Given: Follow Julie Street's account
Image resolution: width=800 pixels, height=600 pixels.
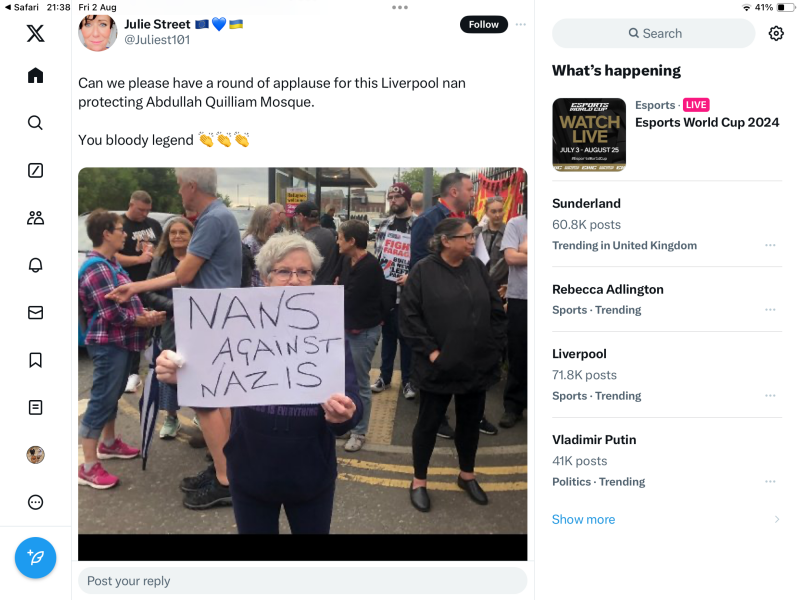Looking at the screenshot, I should coord(484,24).
